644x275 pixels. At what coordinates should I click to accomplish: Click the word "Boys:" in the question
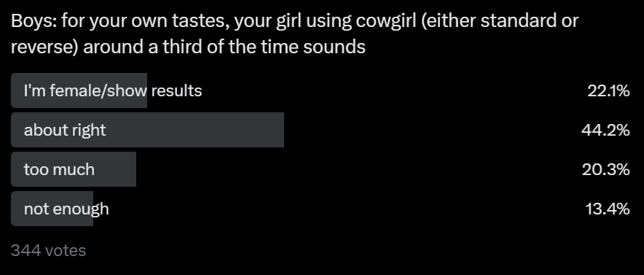click(34, 20)
